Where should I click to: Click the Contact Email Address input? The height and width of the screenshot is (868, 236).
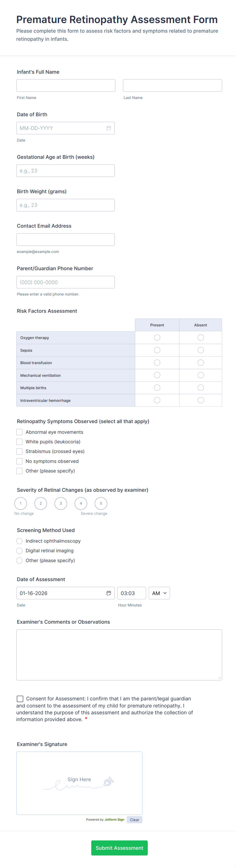pos(65,239)
